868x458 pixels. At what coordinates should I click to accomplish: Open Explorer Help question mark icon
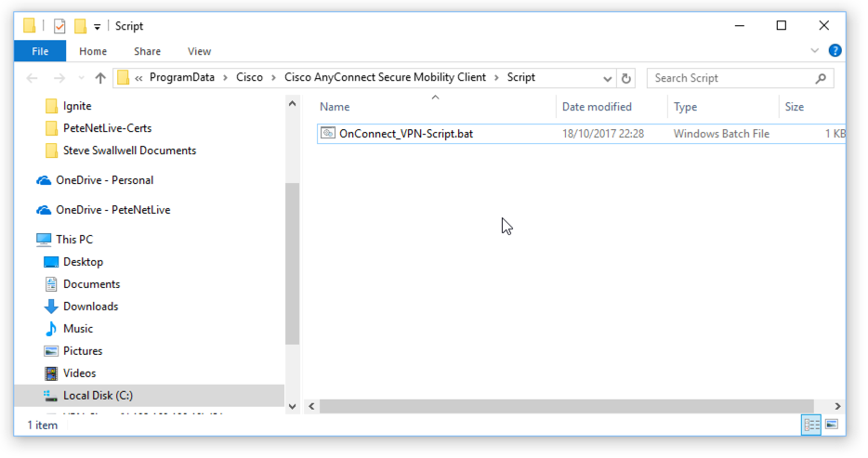coord(835,51)
